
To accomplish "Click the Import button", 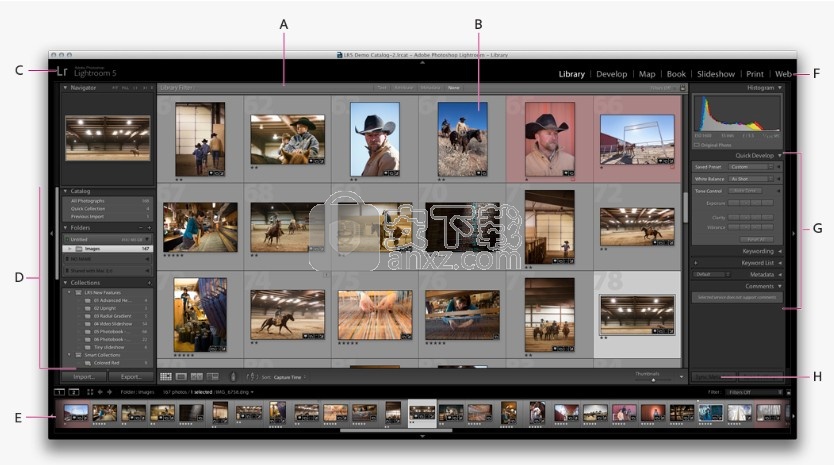I will tap(84, 377).
